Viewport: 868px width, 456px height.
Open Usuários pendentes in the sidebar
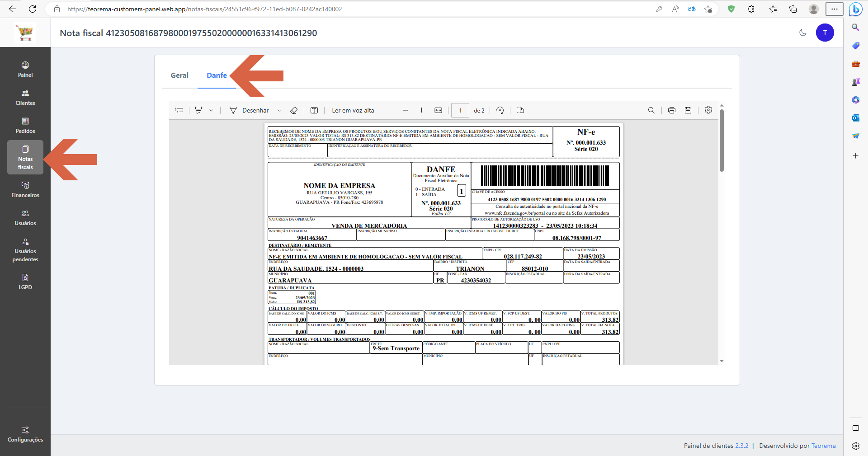click(x=25, y=250)
